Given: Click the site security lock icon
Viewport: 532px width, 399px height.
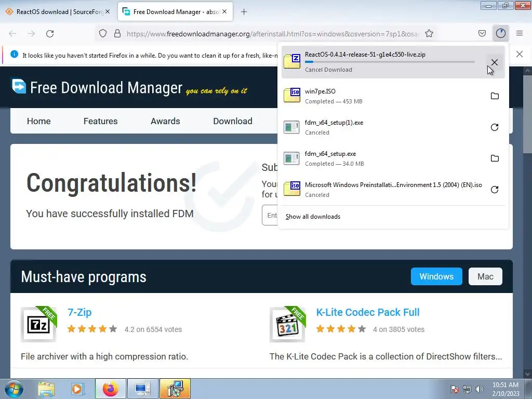Looking at the screenshot, I should tap(117, 34).
